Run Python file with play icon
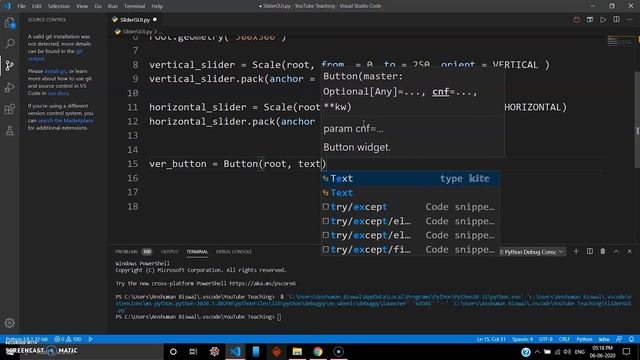Image resolution: width=640 pixels, height=360 pixels. [603, 20]
